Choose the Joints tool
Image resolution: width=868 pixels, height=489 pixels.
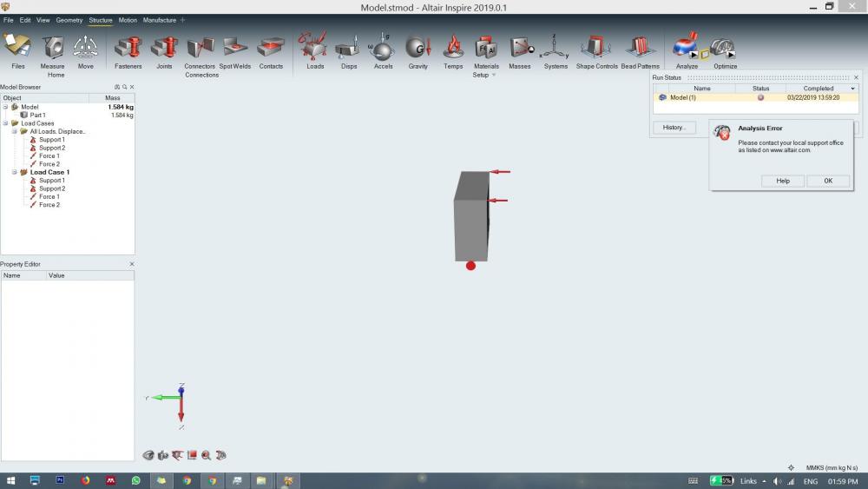pyautogui.click(x=164, y=47)
